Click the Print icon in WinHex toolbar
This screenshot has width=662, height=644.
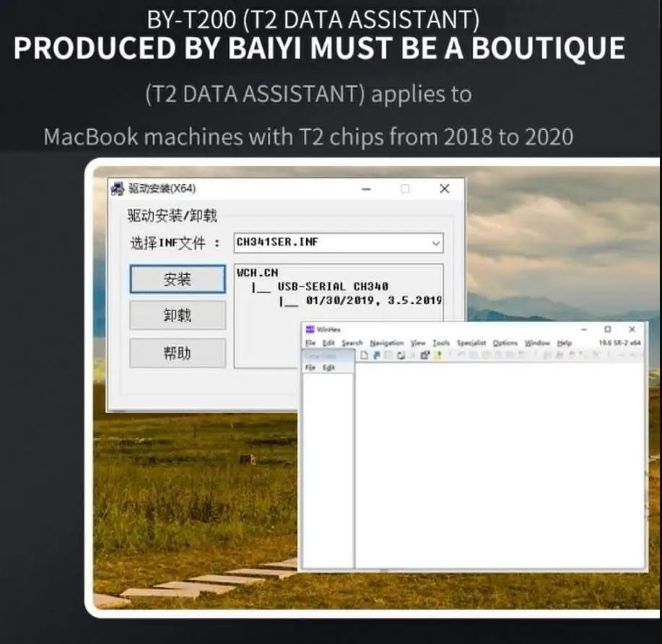point(401,356)
